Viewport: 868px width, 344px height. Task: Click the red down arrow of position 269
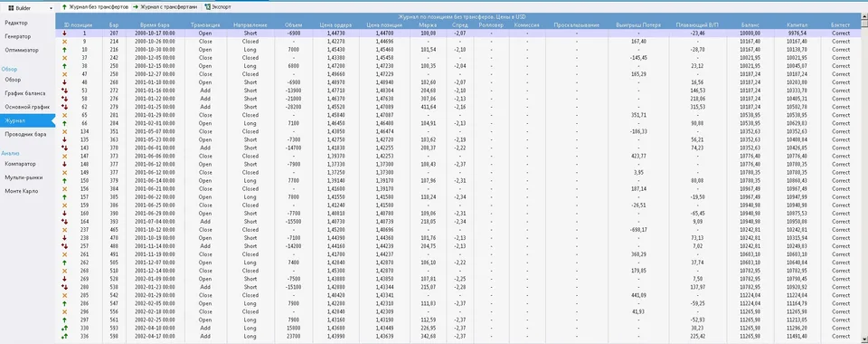(65, 279)
